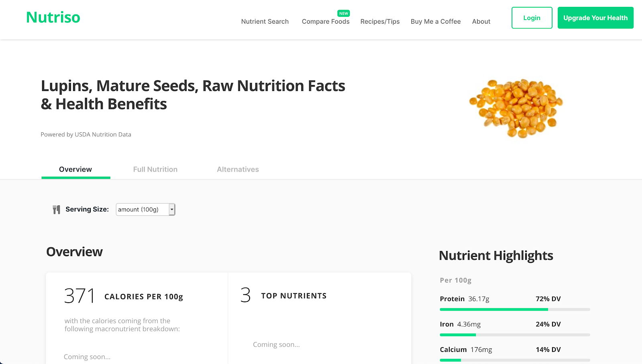Click the Iron 24% DV progress bar
This screenshot has height=364, width=642.
coord(515,335)
